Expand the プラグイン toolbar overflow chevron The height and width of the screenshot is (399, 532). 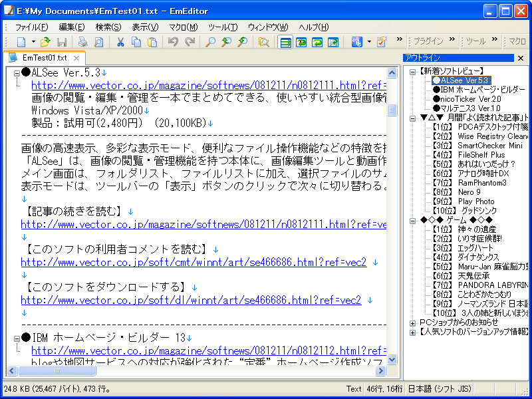[x=452, y=39]
